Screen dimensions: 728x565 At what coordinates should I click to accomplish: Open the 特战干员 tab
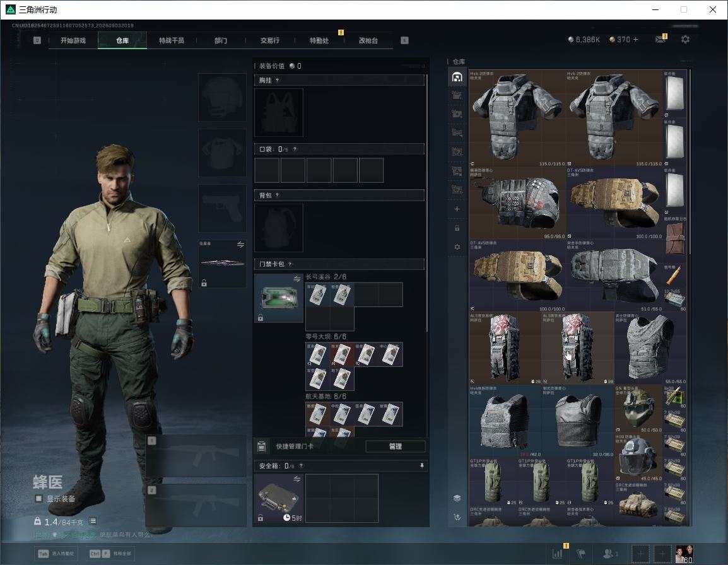coord(172,40)
